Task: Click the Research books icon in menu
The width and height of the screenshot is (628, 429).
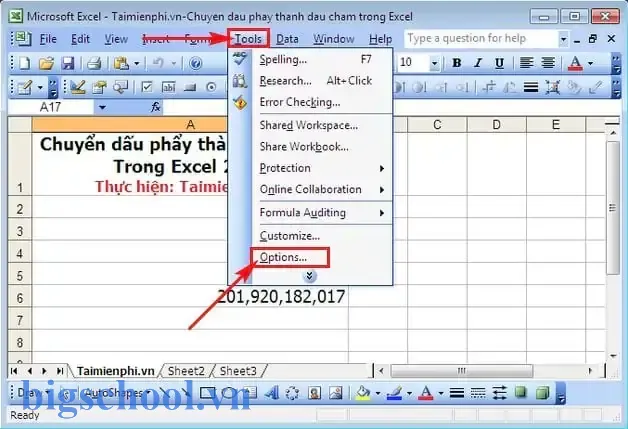Action: 240,81
